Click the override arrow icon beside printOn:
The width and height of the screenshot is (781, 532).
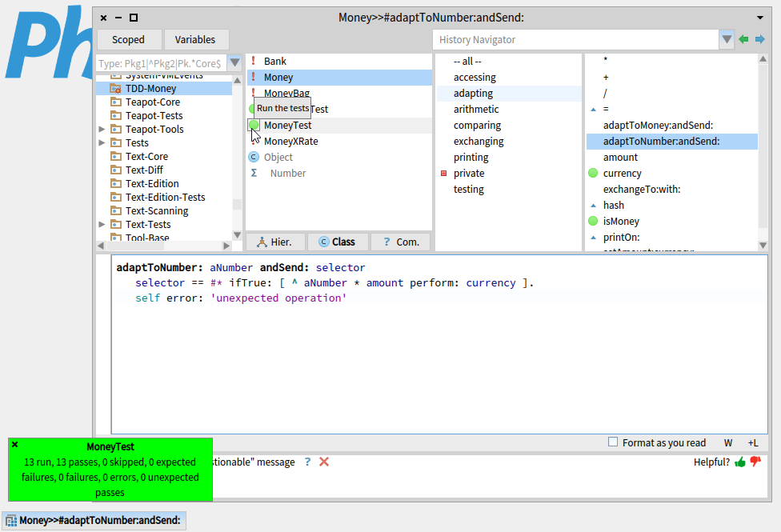pyautogui.click(x=593, y=237)
